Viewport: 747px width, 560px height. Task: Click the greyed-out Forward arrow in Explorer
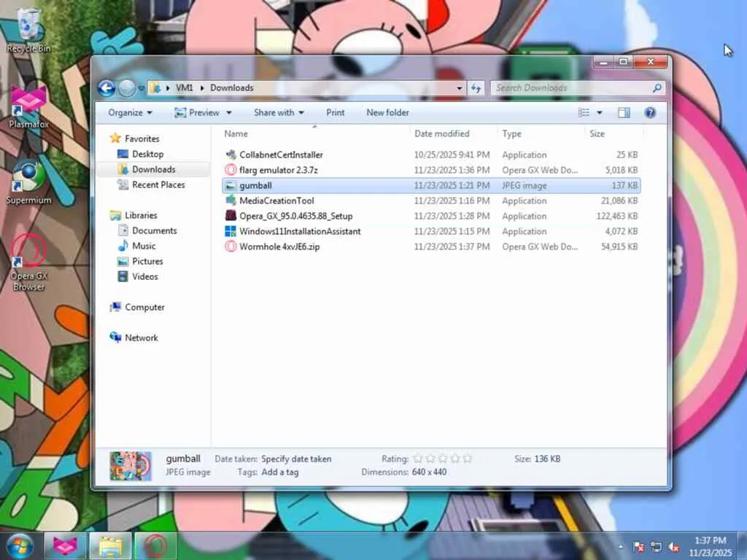(127, 88)
